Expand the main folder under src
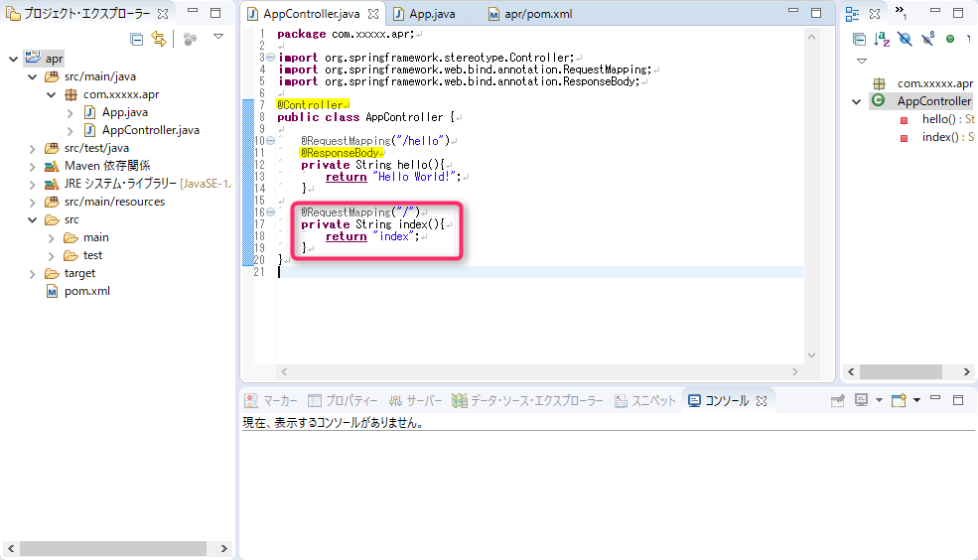978x560 pixels. (52, 237)
